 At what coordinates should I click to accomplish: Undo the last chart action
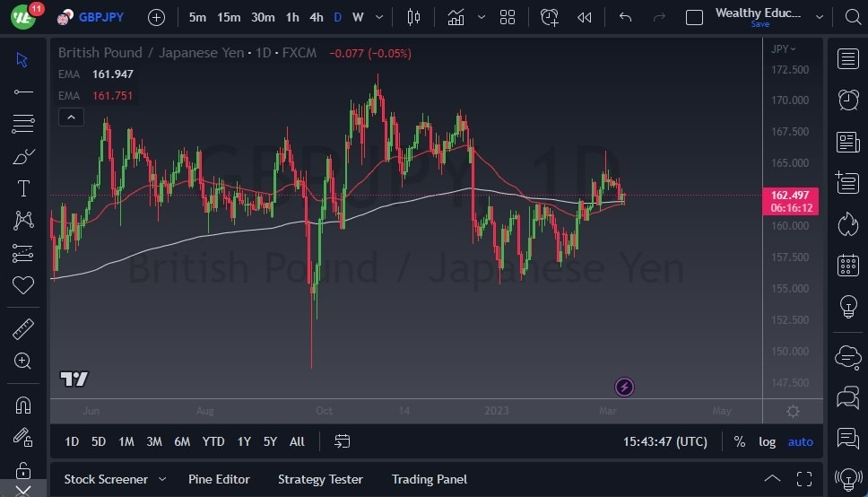point(625,17)
